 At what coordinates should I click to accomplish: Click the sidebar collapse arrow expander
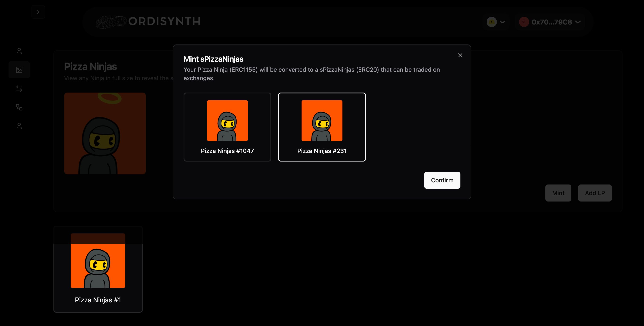pyautogui.click(x=37, y=11)
